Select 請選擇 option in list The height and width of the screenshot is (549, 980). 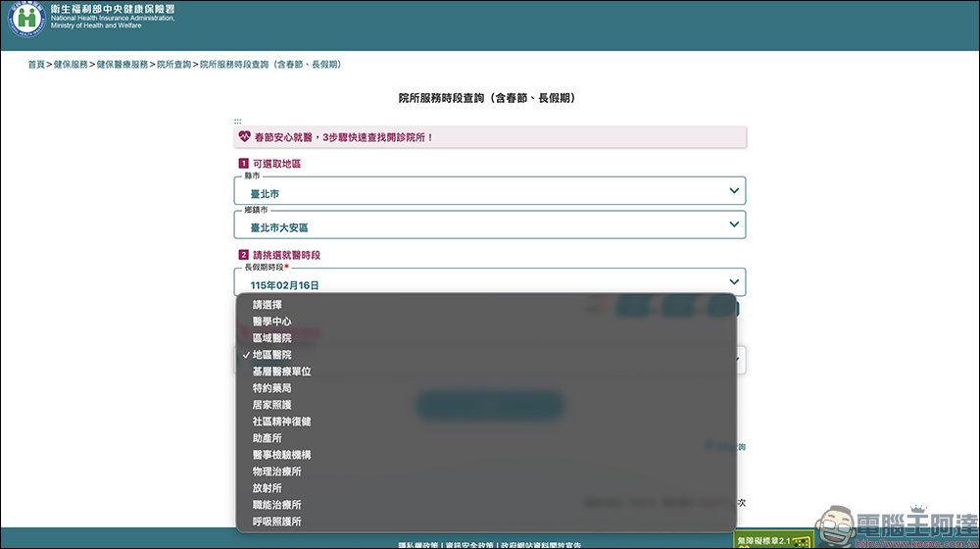(x=486, y=305)
